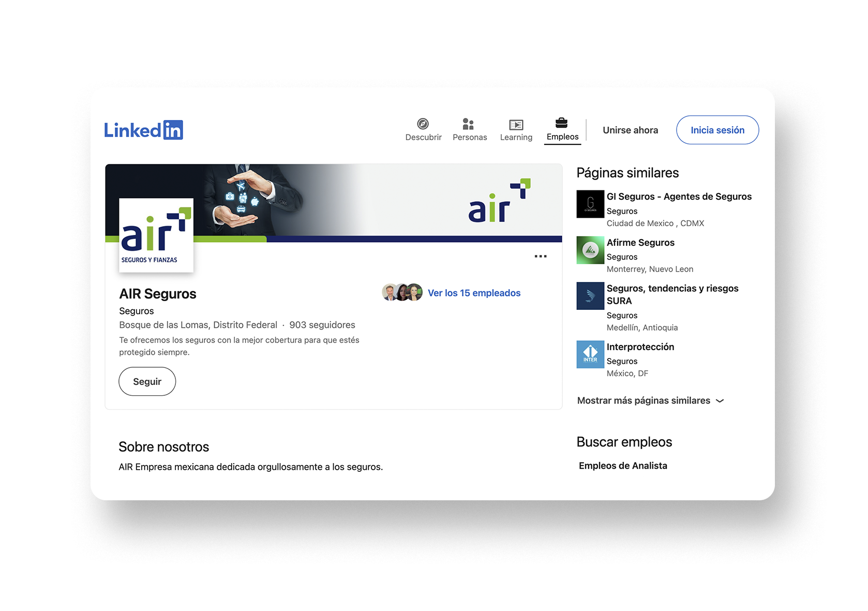Open Interprotección page link

[640, 347]
